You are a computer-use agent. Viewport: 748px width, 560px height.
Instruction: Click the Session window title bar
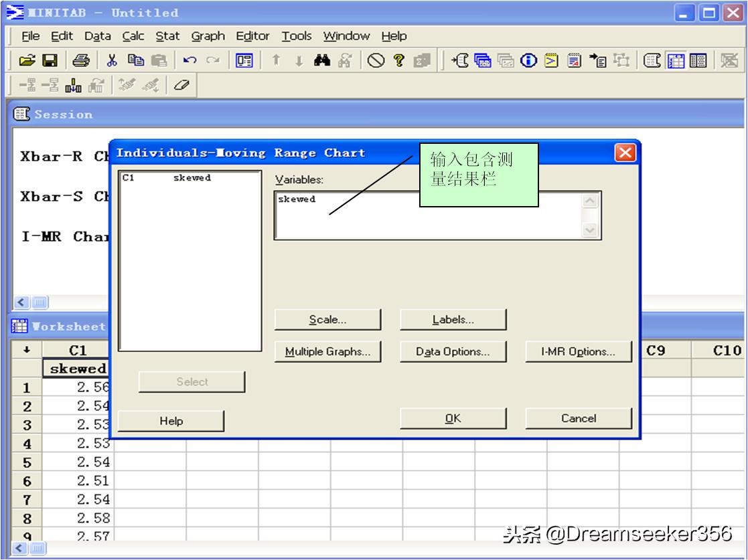(377, 114)
